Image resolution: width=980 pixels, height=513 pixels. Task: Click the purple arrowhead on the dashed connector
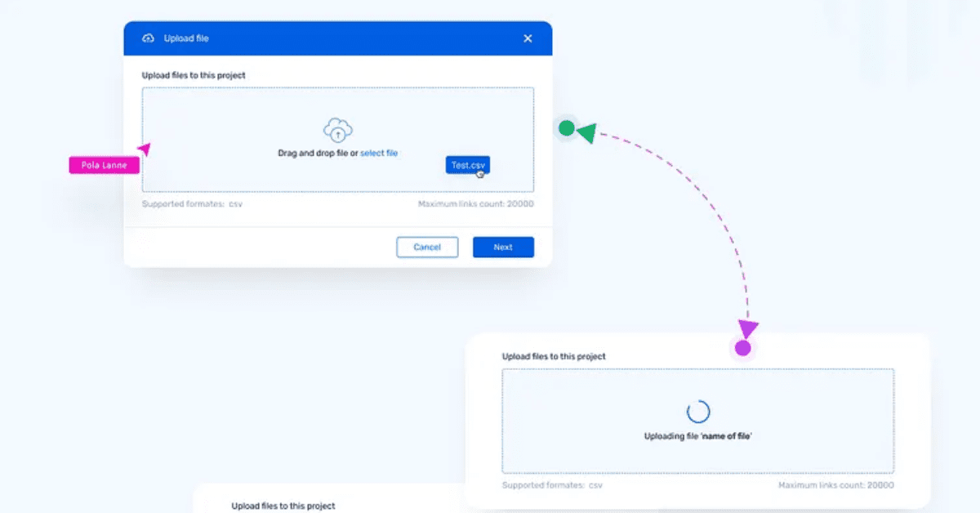coord(748,328)
